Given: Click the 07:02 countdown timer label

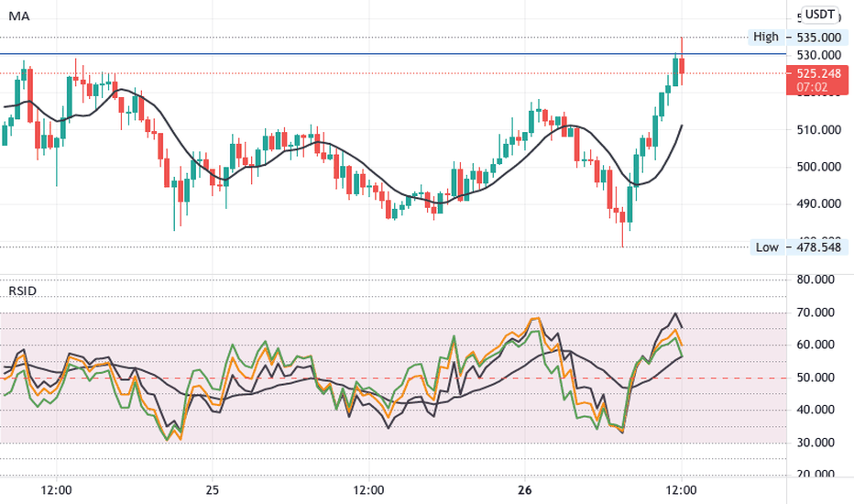Looking at the screenshot, I should 812,87.
